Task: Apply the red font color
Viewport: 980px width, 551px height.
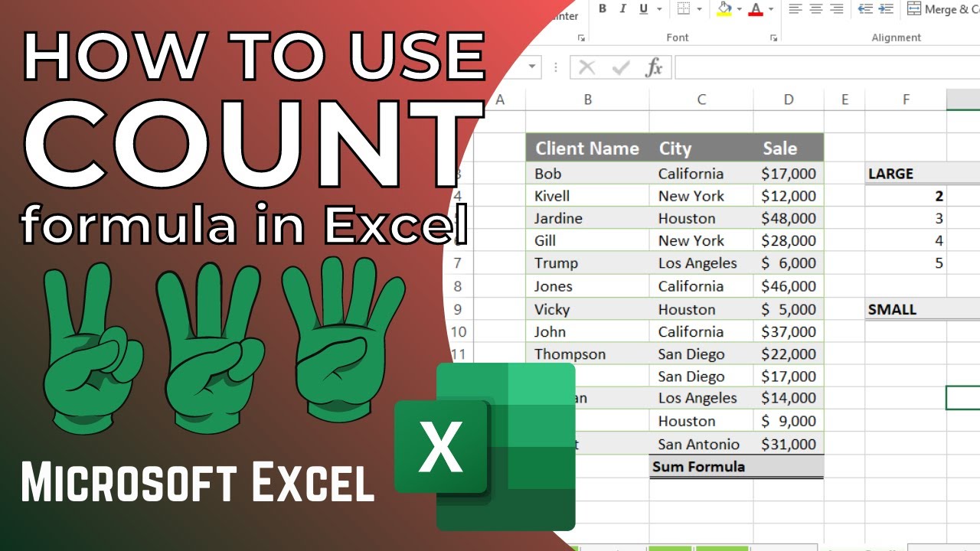Action: (x=756, y=9)
